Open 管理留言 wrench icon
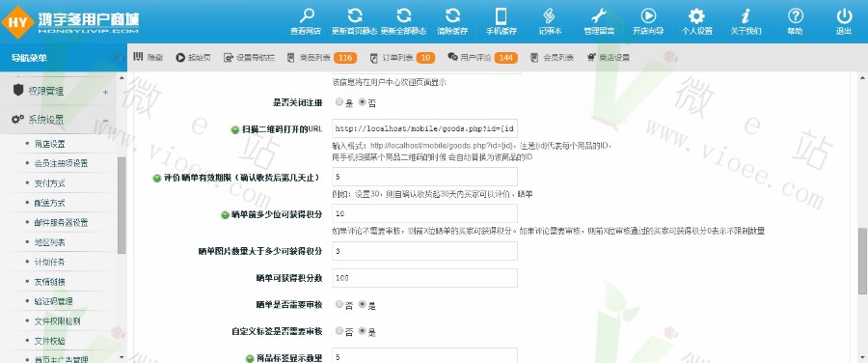 pos(599,15)
